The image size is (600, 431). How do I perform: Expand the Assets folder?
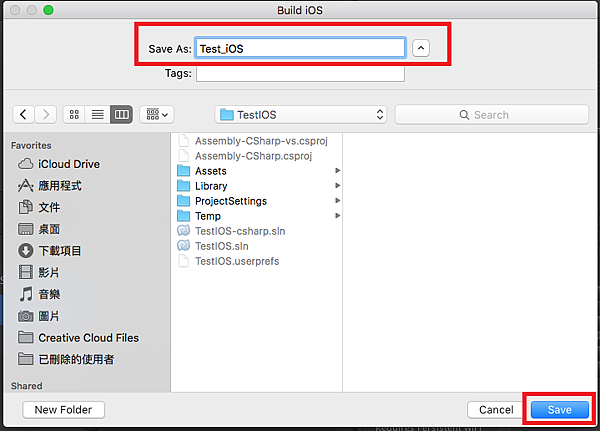pyautogui.click(x=338, y=170)
